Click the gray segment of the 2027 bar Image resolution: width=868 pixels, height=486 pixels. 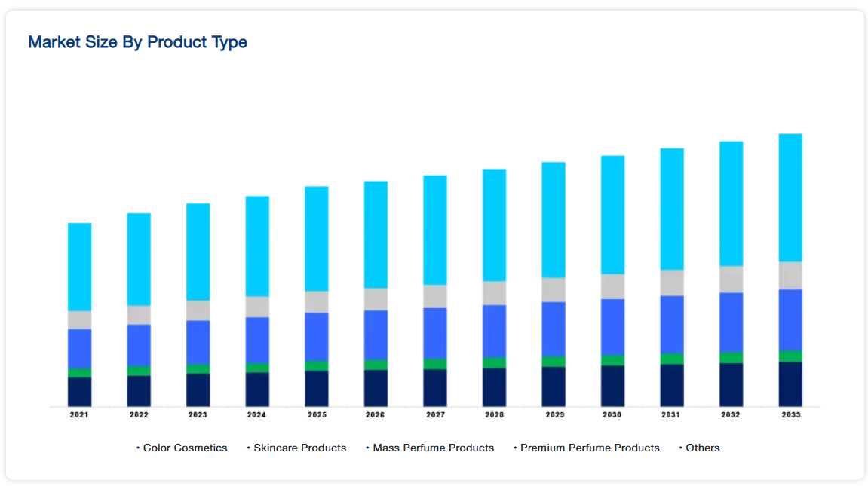tap(434, 296)
